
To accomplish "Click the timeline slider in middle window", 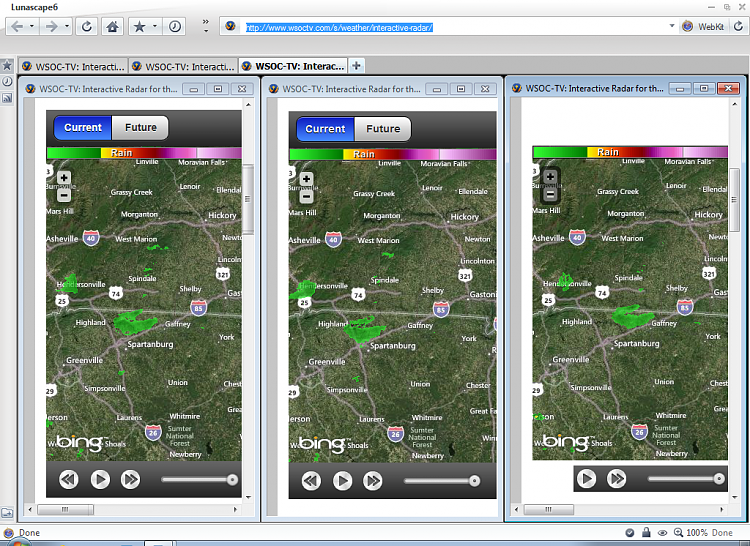I will pos(442,481).
